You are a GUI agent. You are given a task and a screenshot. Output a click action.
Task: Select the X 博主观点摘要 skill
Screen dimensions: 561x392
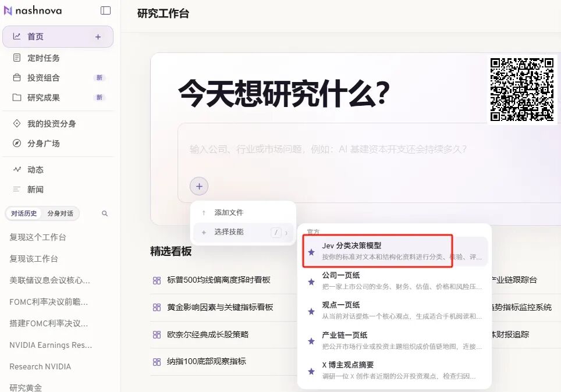click(x=395, y=370)
